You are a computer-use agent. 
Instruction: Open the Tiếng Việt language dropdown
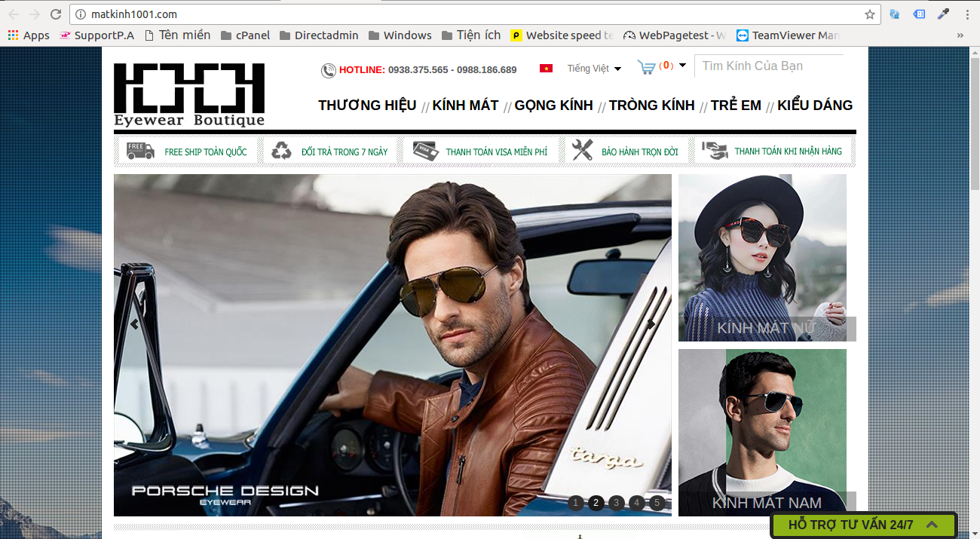pyautogui.click(x=594, y=69)
